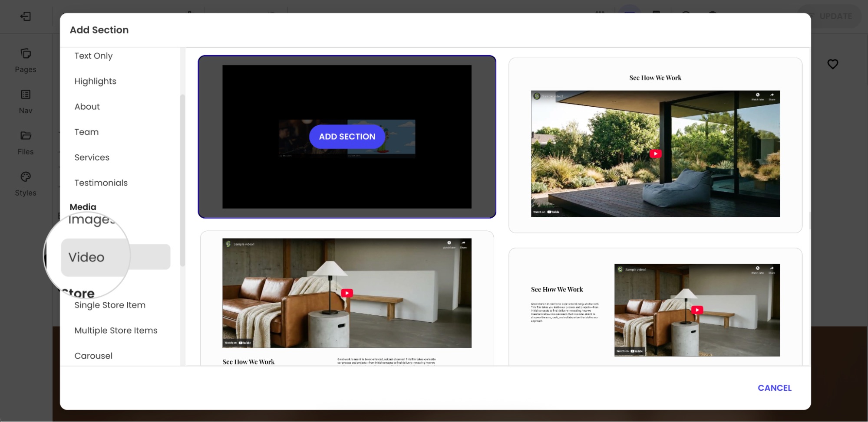Select Services section category
The height and width of the screenshot is (422, 868).
point(92,157)
